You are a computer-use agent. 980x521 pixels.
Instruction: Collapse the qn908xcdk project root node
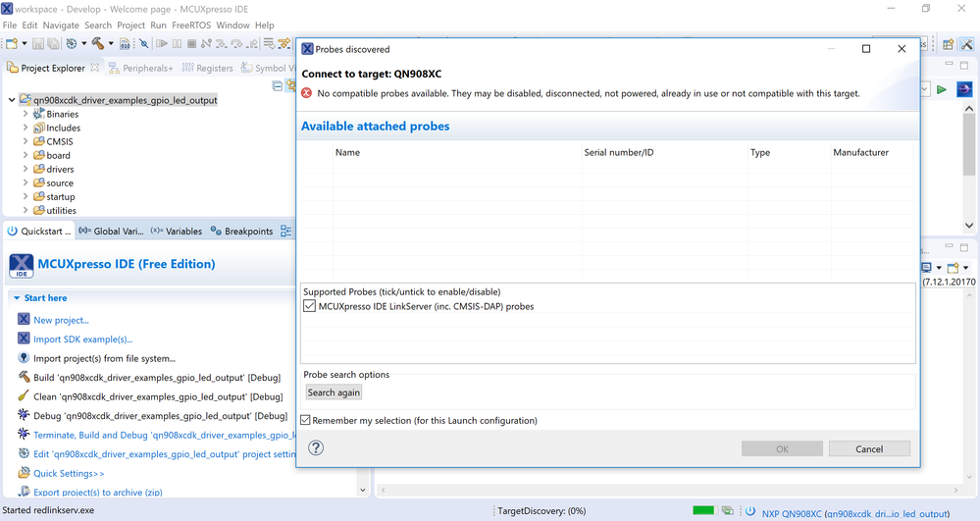(12, 100)
